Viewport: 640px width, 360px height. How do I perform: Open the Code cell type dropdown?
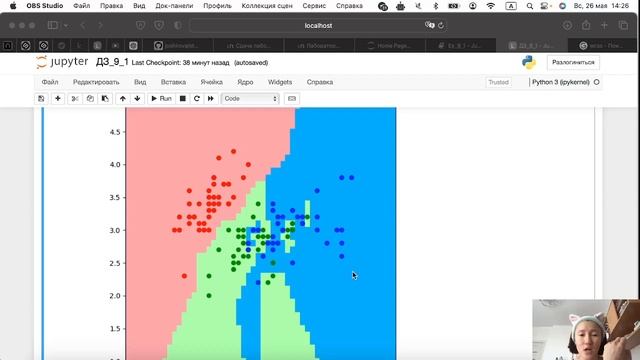point(250,98)
